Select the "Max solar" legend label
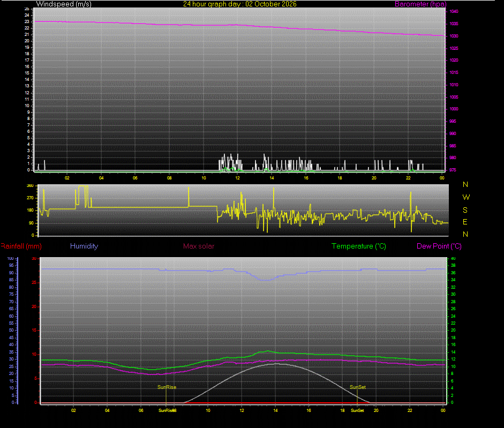504x428 pixels. pyautogui.click(x=199, y=246)
